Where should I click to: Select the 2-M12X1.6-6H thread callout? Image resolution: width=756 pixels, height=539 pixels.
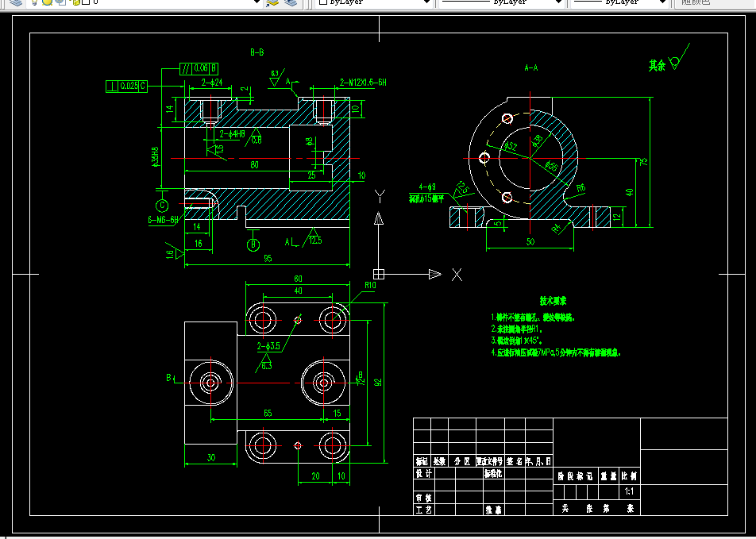(x=363, y=83)
